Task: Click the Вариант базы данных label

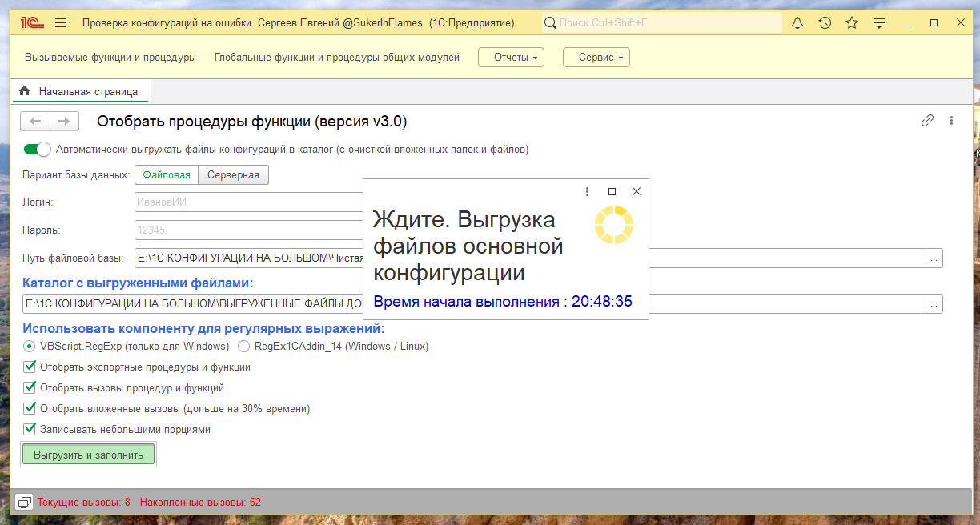Action: coord(77,174)
